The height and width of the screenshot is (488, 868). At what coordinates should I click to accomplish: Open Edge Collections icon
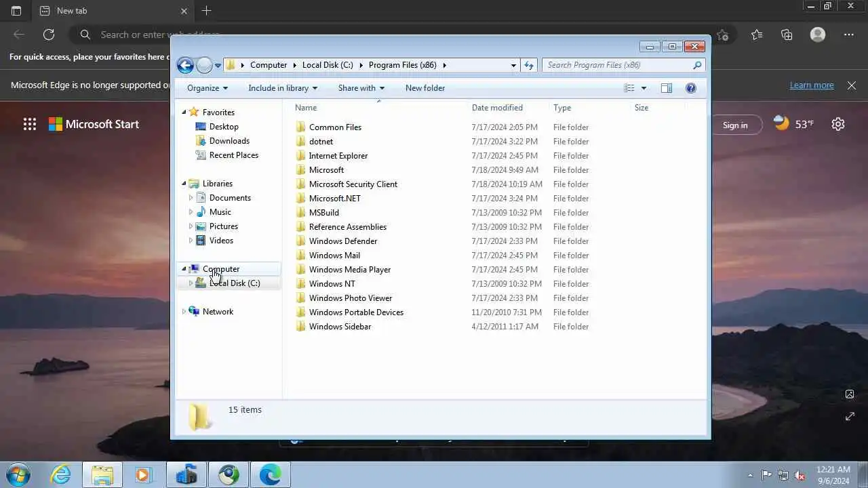(787, 35)
